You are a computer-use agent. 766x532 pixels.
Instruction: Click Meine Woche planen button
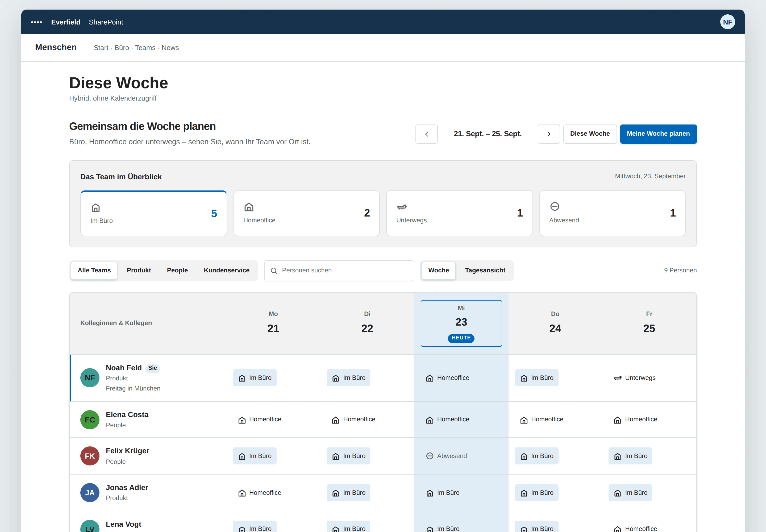tap(658, 134)
